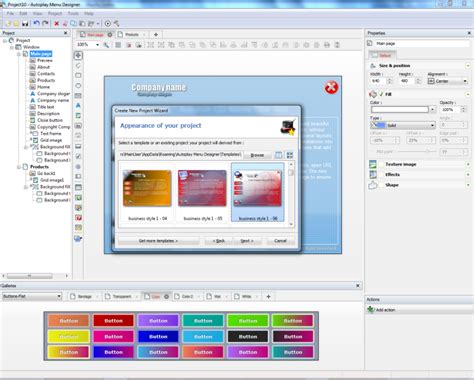Collapse the Fill section
The width and height of the screenshot is (474, 380).
click(468, 94)
